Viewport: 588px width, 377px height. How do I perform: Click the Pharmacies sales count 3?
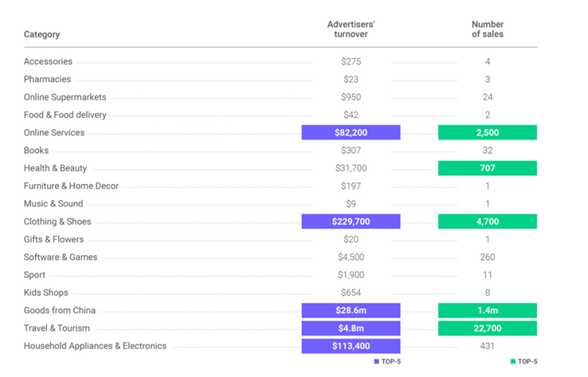click(488, 79)
